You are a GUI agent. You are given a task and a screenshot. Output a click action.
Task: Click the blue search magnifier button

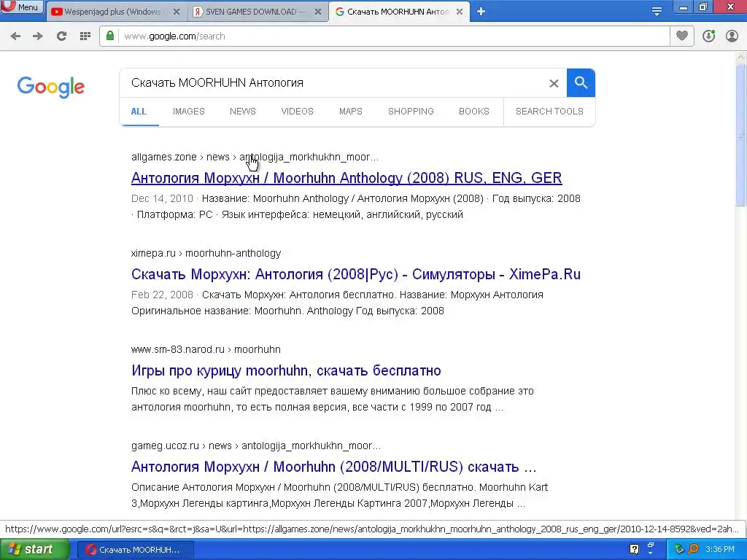click(x=581, y=83)
